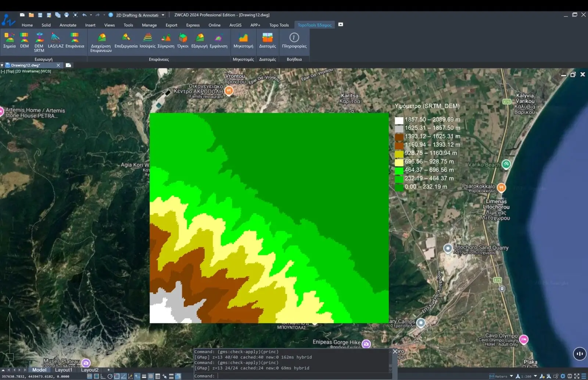Image resolution: width=588 pixels, height=380 pixels.
Task: Click the Open folder icon in quick access toolbar
Action: point(31,15)
